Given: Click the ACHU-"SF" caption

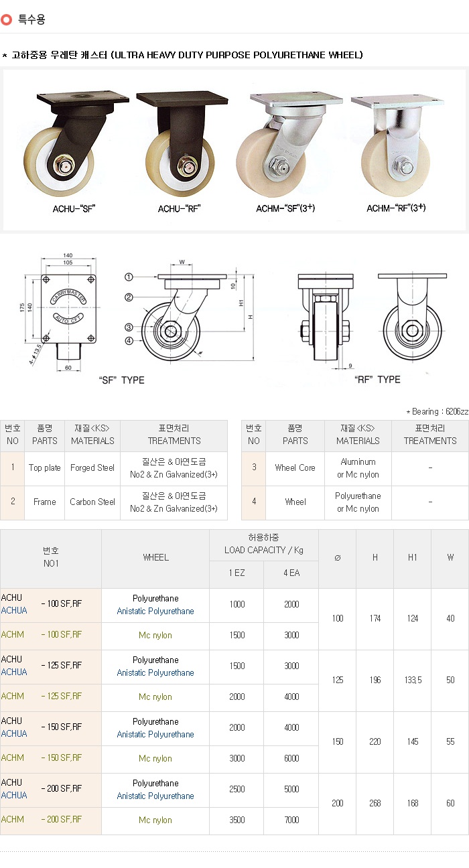Looking at the screenshot, I should (x=74, y=208).
